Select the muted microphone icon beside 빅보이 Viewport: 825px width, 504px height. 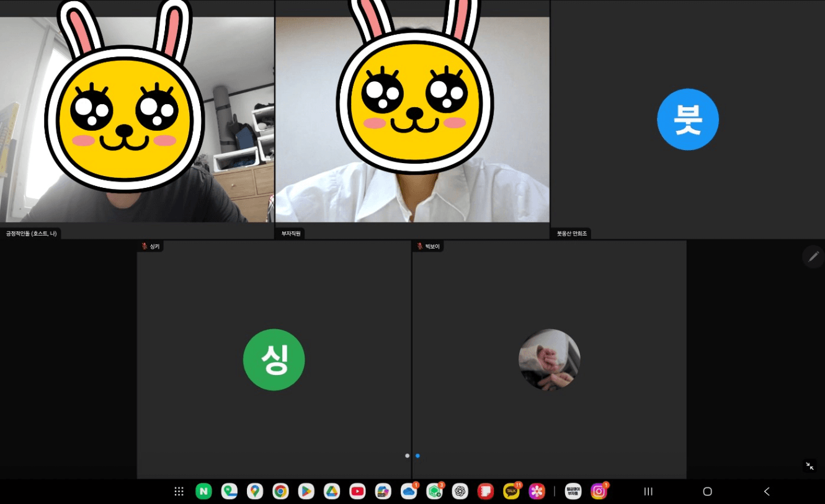pyautogui.click(x=420, y=246)
